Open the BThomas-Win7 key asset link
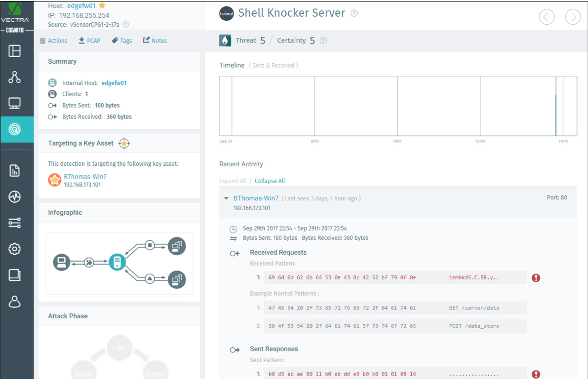This screenshot has height=379, width=588. coord(84,177)
